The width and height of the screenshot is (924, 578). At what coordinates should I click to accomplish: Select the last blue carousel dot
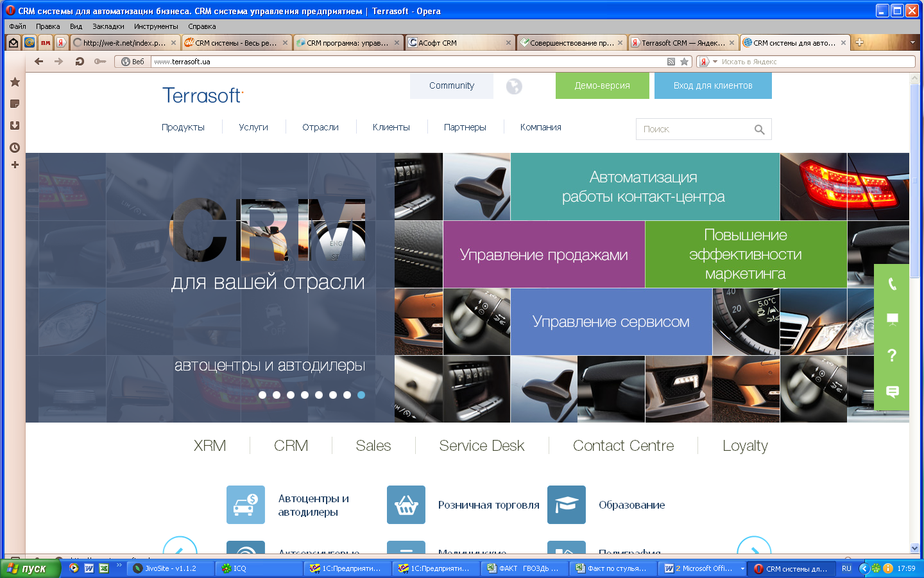pos(361,395)
